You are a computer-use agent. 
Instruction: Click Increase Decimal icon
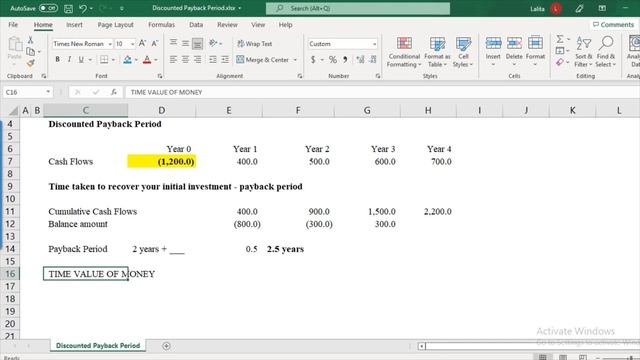click(360, 60)
